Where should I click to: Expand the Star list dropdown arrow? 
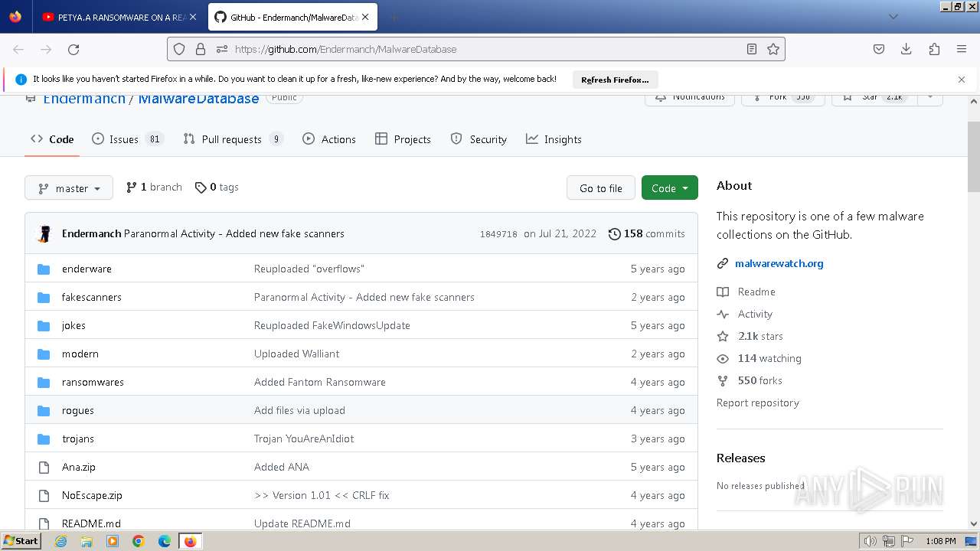[x=929, y=98]
